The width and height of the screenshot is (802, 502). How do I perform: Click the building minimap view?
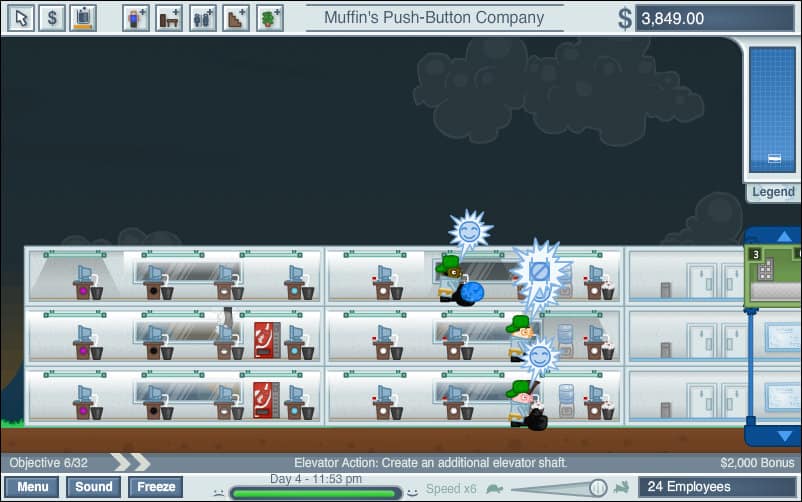click(x=772, y=110)
